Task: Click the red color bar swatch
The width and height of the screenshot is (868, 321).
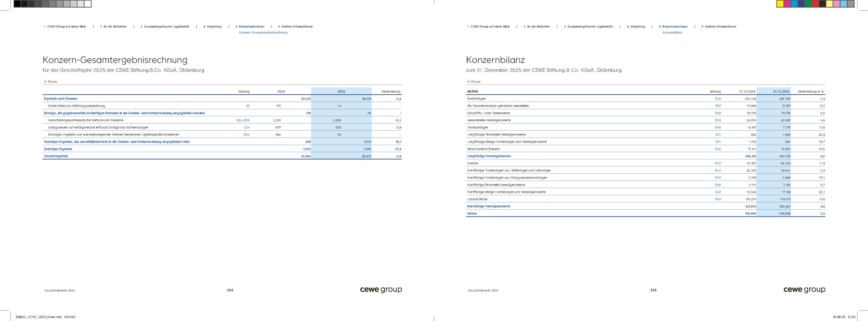Action: (x=815, y=4)
